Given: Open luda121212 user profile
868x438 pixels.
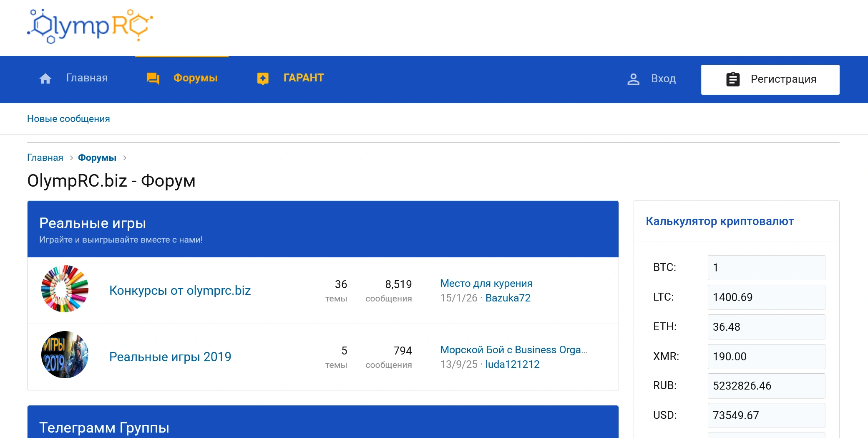Looking at the screenshot, I should click(x=512, y=364).
